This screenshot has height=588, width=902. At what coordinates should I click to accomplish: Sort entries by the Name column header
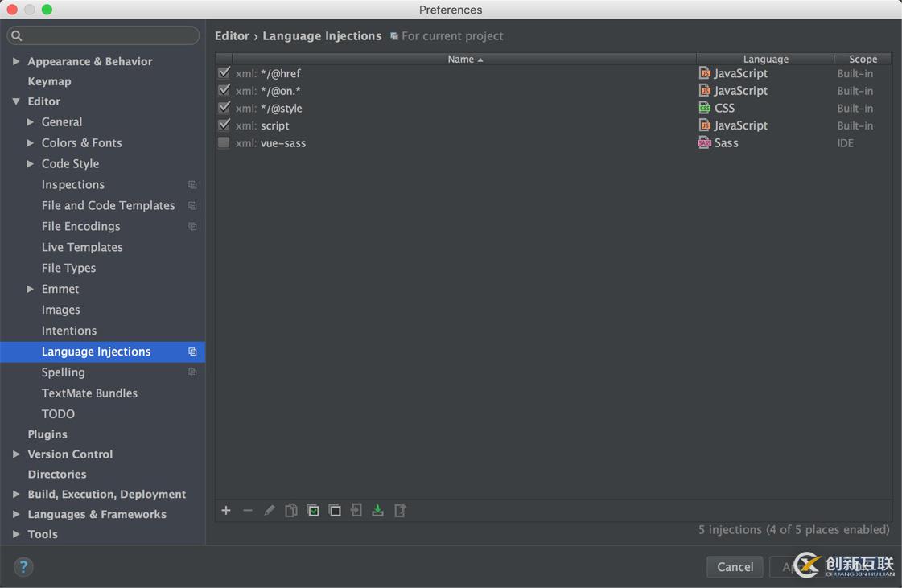coord(464,58)
